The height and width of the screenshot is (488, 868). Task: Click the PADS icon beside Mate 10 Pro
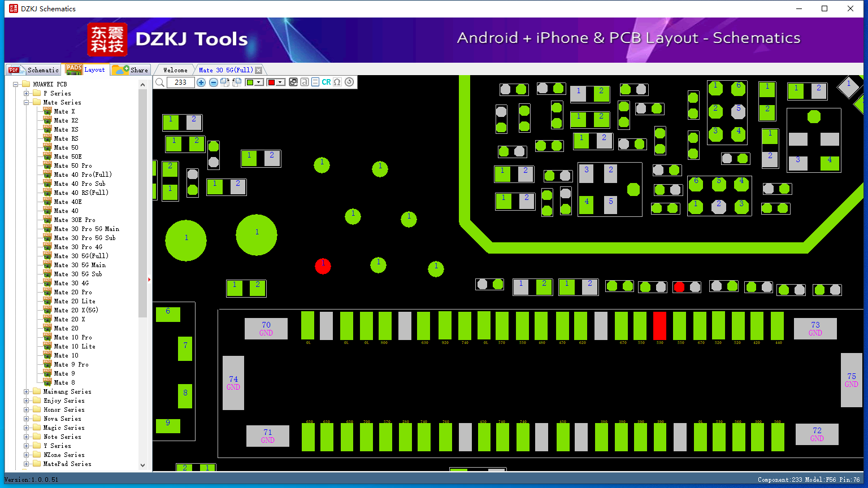[47, 337]
